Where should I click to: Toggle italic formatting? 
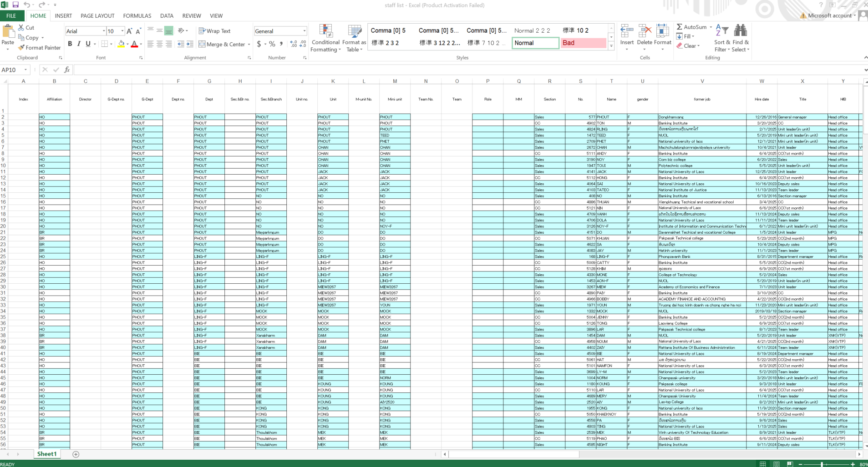pos(79,44)
